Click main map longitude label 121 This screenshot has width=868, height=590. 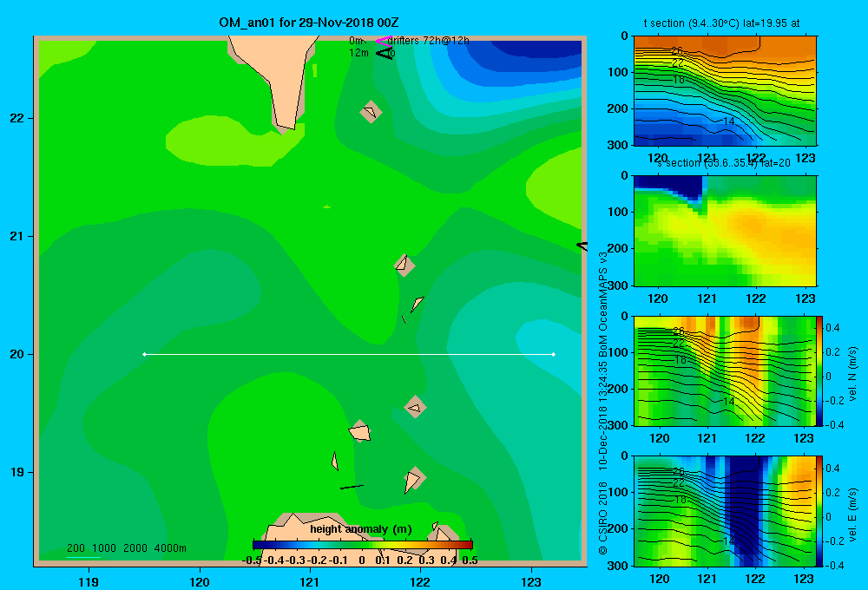click(x=310, y=581)
